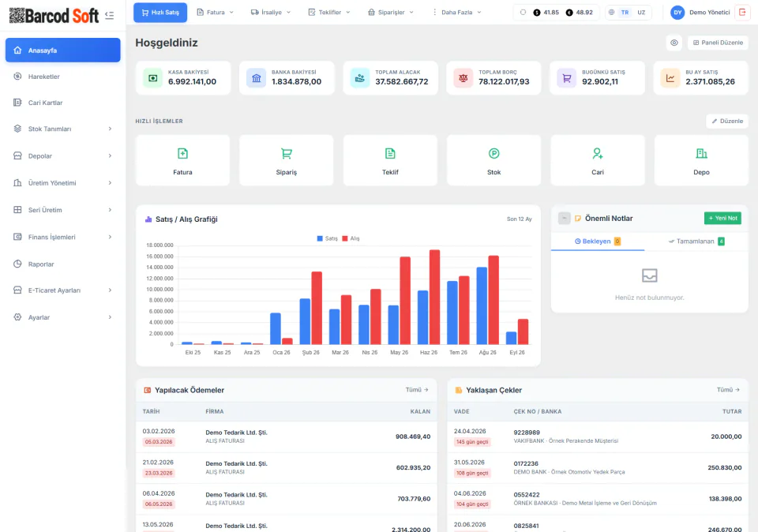Select Anasayfa in the sidebar
The width and height of the screenshot is (758, 532).
(x=63, y=51)
